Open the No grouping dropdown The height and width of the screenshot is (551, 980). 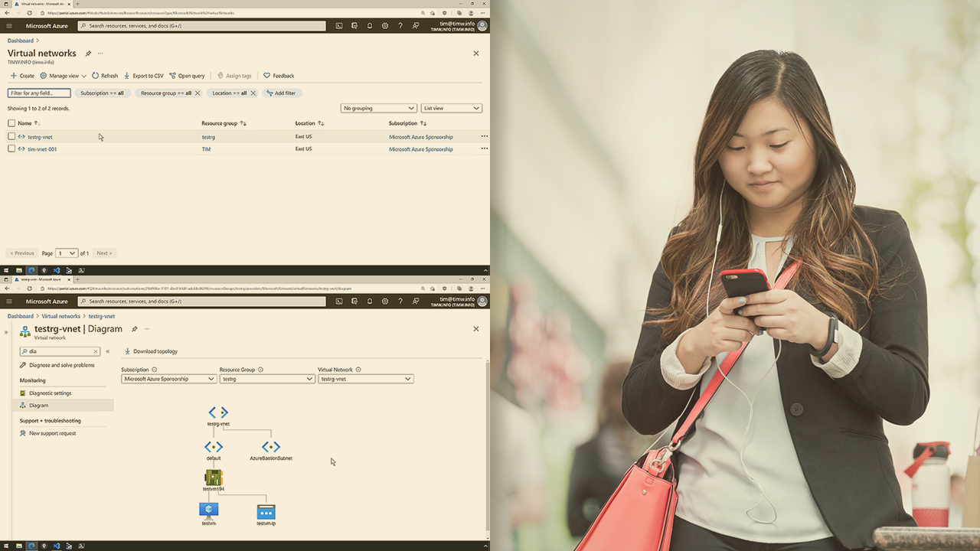pos(378,108)
